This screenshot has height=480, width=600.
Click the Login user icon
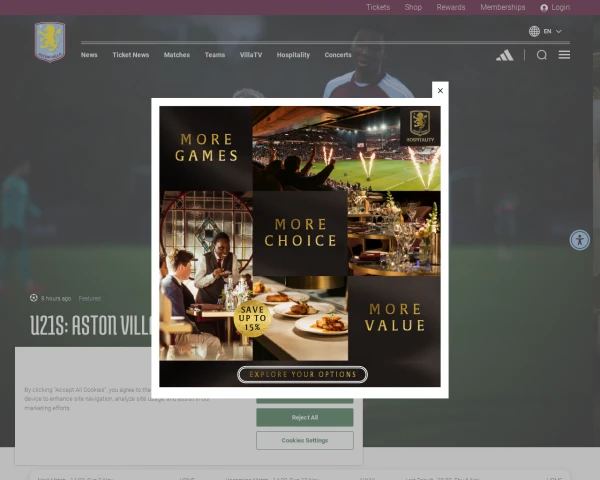tap(544, 8)
